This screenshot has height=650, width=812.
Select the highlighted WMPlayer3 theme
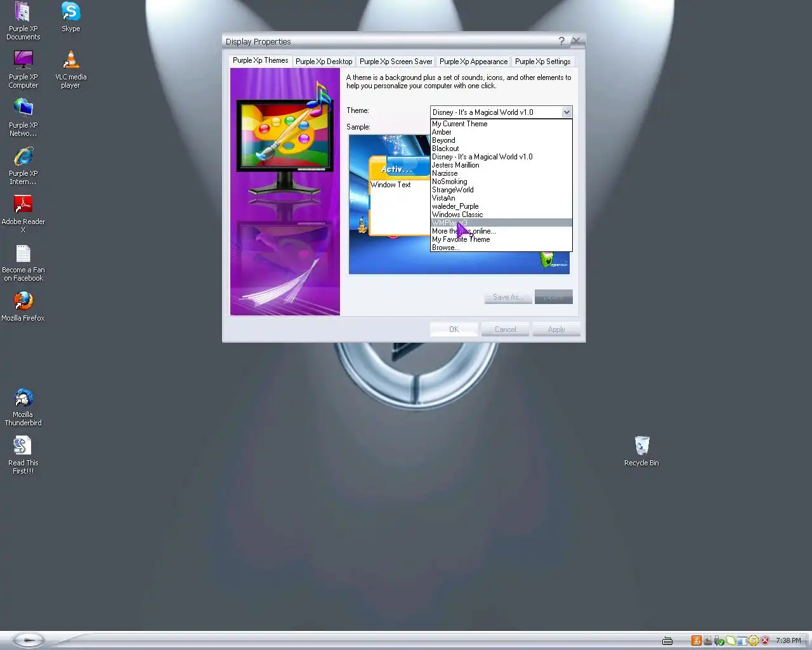click(501, 223)
